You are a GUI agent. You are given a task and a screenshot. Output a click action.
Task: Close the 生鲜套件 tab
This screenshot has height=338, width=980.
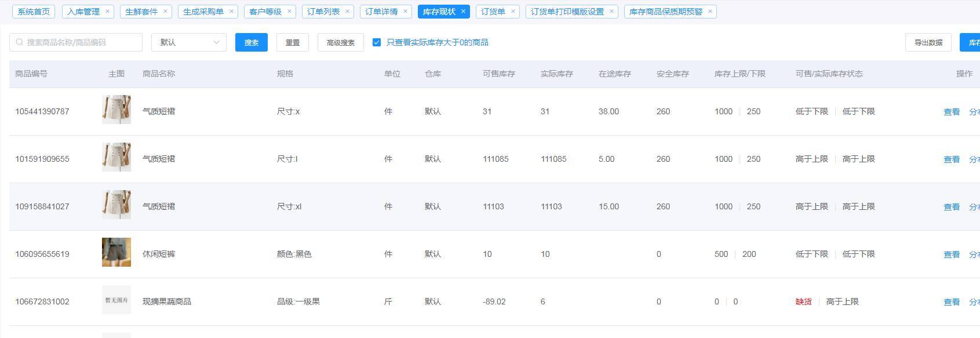pyautogui.click(x=165, y=11)
